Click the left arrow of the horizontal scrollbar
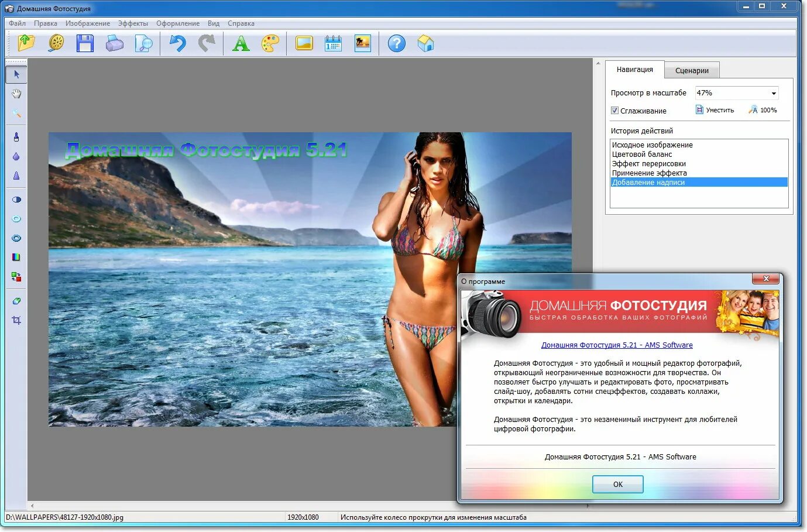The width and height of the screenshot is (807, 532). coord(32,506)
